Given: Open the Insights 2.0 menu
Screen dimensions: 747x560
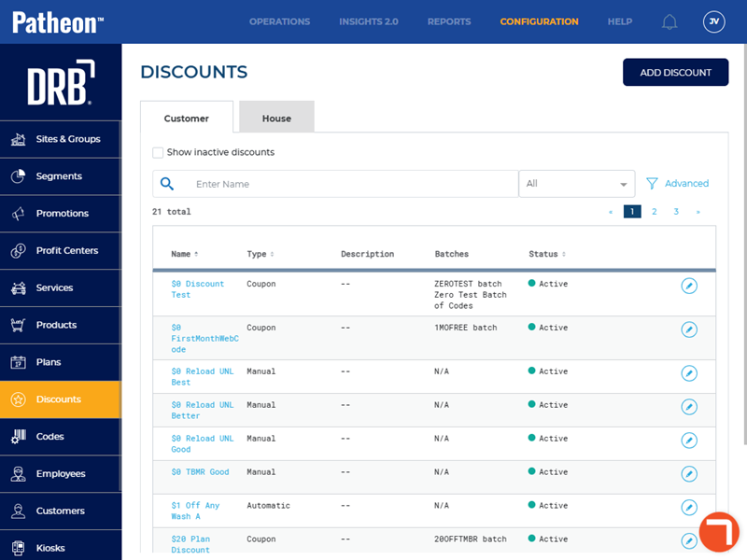Looking at the screenshot, I should [369, 21].
